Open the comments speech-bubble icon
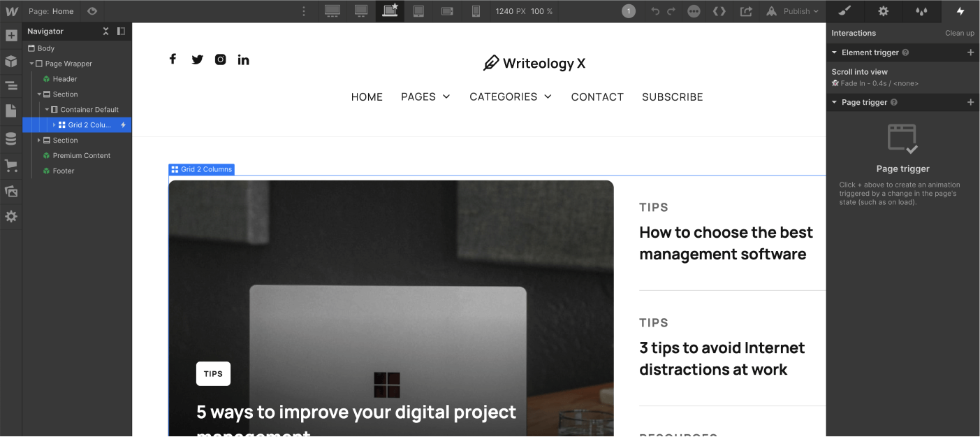The image size is (980, 437). [x=694, y=11]
